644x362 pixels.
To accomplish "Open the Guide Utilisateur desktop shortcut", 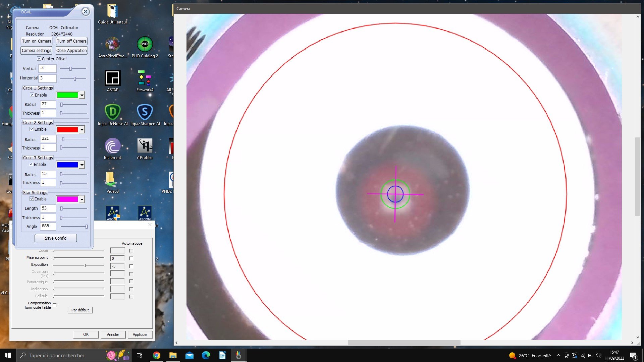I will click(x=112, y=14).
